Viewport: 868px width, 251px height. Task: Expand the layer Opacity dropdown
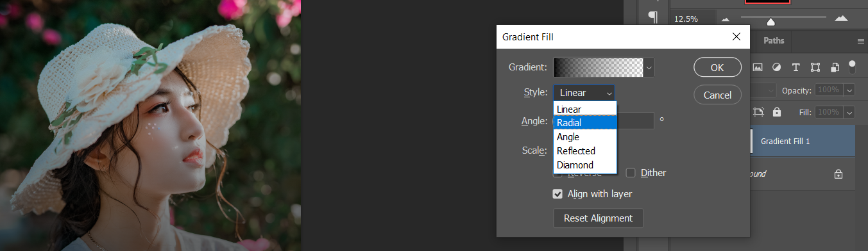849,91
